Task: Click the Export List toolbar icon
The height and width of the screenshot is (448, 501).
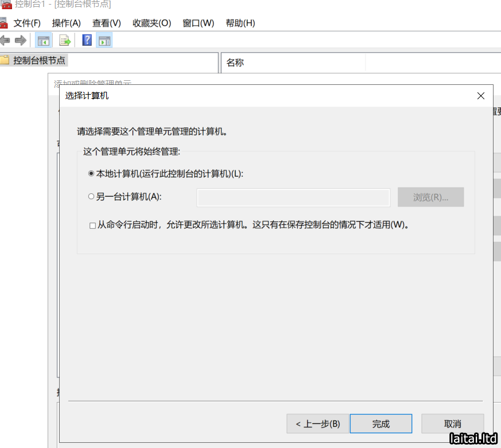Action: click(65, 40)
